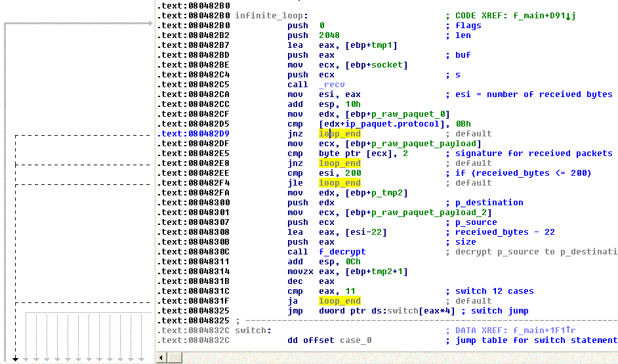Click the len comment

[463, 35]
